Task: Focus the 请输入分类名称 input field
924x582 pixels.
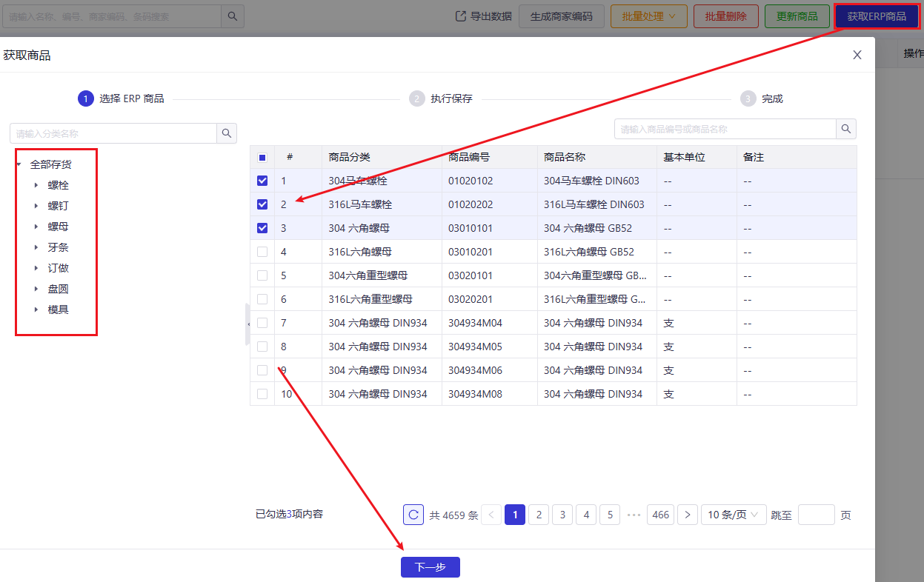Action: click(x=113, y=133)
